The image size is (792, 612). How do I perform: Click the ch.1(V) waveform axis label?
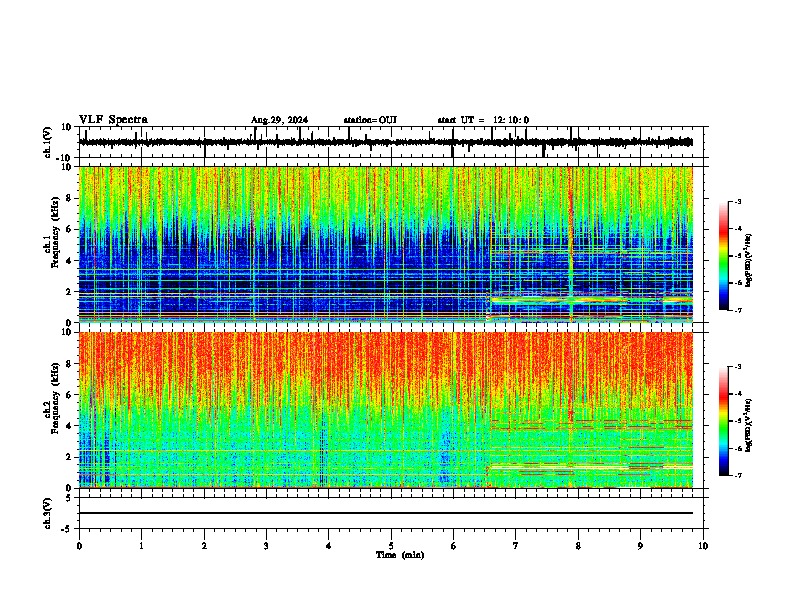[48, 142]
